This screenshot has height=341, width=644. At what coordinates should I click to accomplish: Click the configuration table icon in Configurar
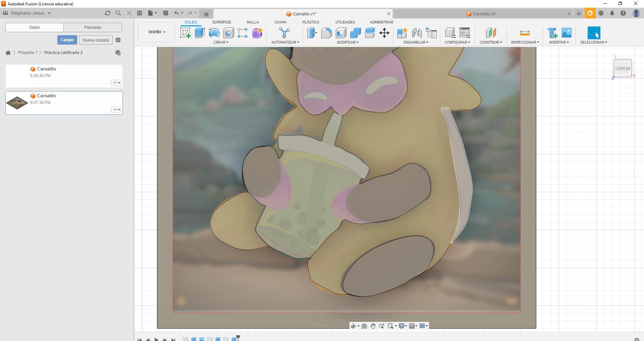[465, 33]
